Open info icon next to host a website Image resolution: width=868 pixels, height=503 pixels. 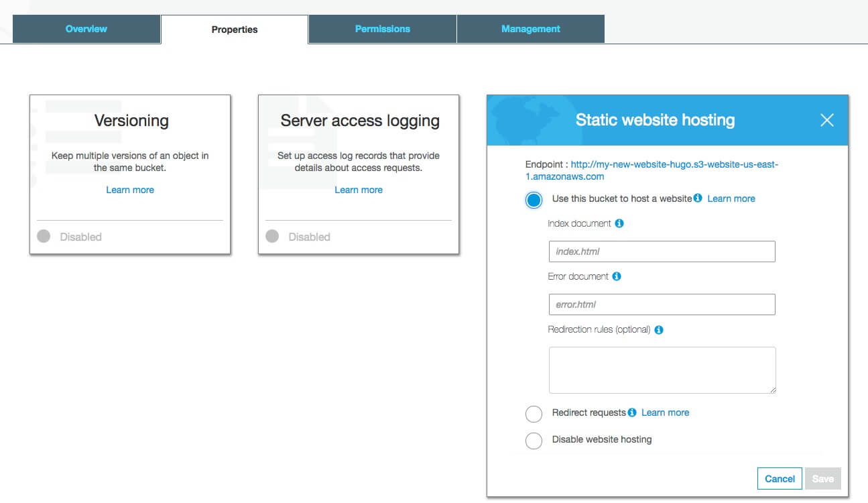(x=698, y=198)
